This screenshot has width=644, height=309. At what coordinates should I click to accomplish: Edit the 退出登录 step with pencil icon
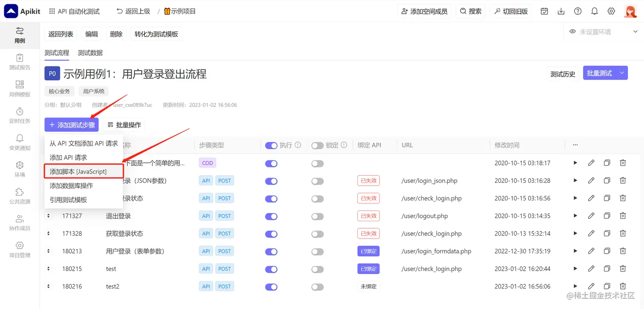click(x=591, y=216)
